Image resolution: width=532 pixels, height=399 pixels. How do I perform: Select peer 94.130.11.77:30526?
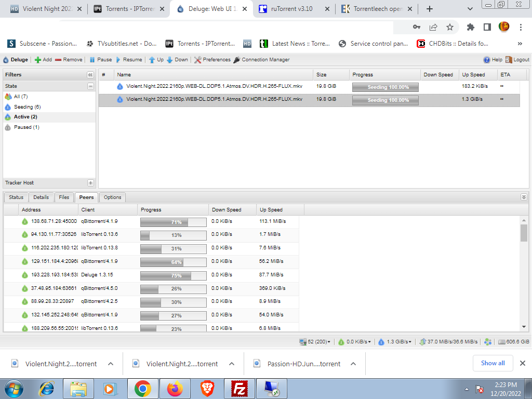tap(151, 235)
